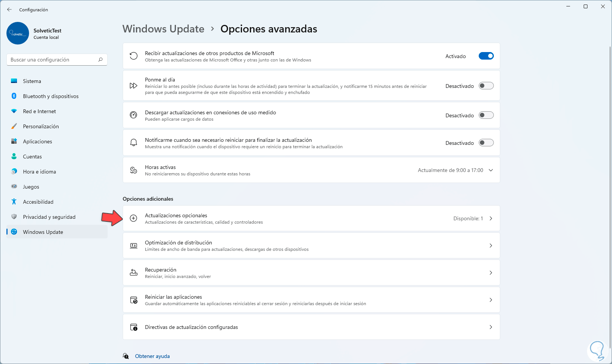Minimize the Configuración window

coord(568,6)
